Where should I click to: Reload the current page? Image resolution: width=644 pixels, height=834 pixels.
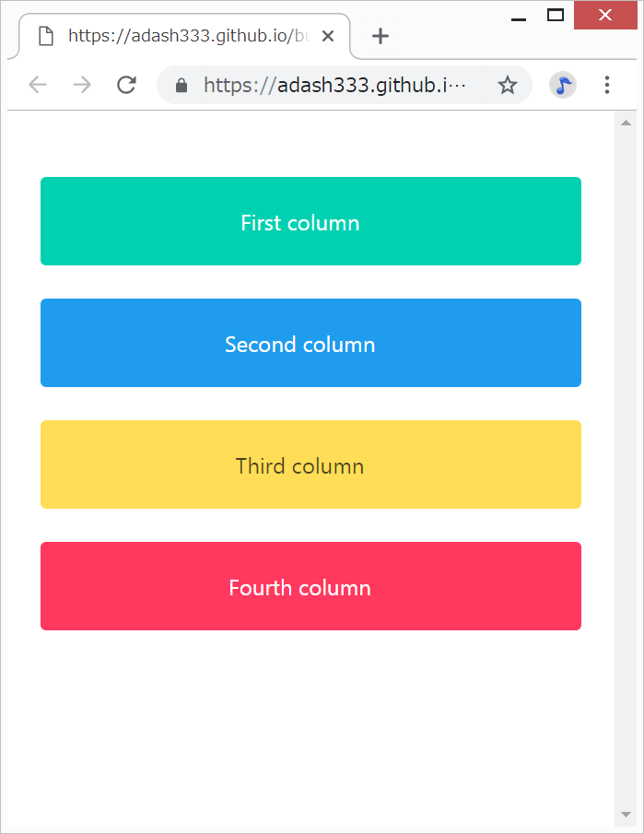126,86
